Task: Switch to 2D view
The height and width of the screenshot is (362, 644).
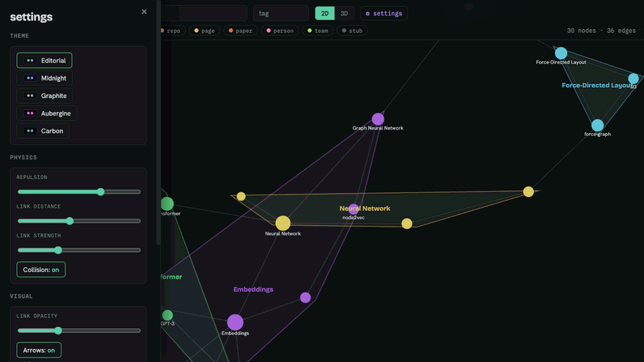Action: (324, 14)
